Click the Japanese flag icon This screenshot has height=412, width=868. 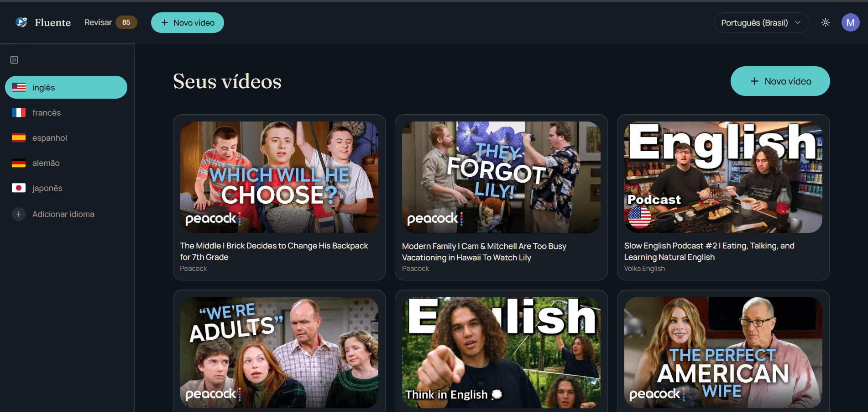[19, 188]
